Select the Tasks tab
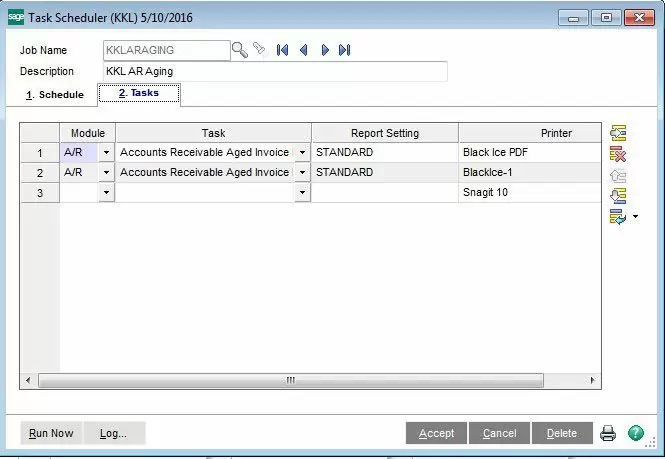Screen dimensions: 665x459 coord(139,94)
